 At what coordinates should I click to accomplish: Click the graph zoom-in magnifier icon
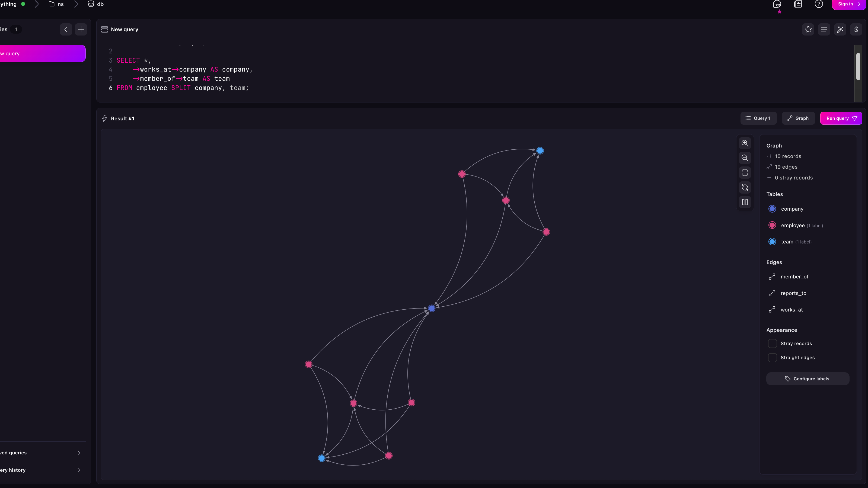745,143
